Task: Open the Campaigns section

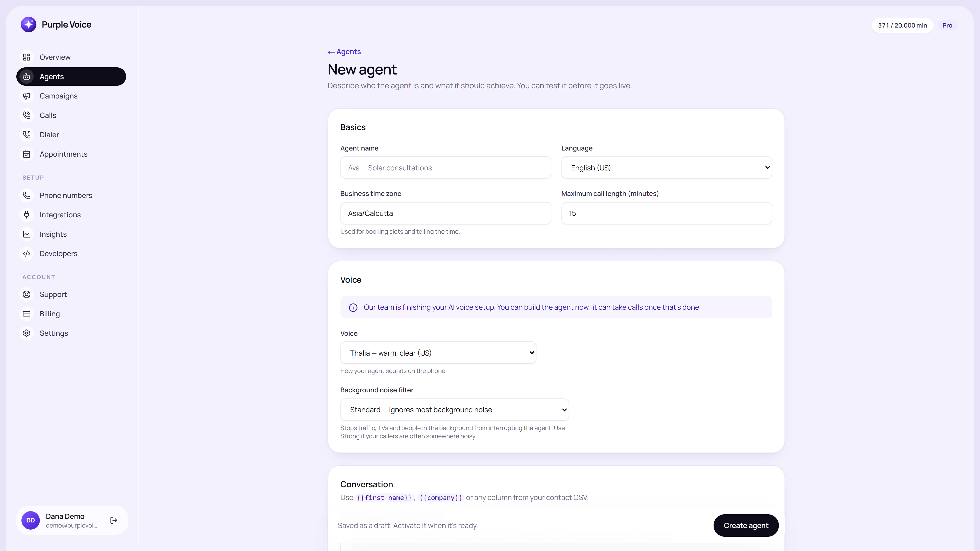Action: point(71,96)
